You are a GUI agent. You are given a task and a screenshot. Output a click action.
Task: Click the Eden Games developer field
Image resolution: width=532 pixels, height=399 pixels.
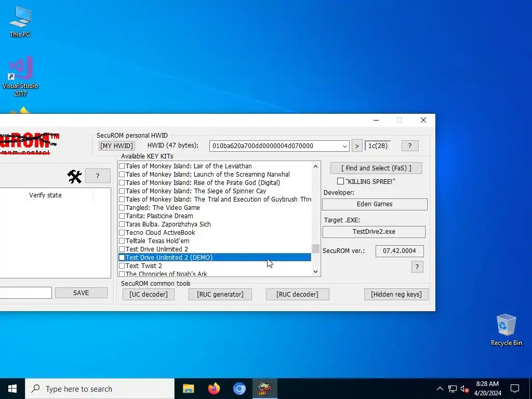click(x=375, y=204)
